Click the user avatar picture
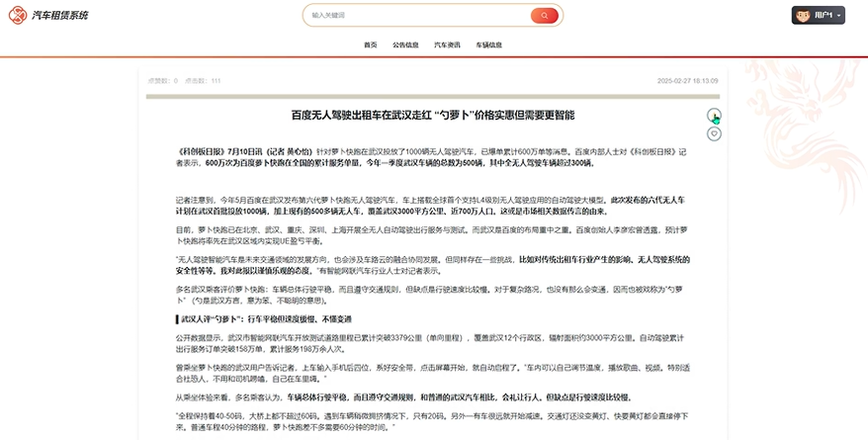This screenshot has height=440, width=868. [x=802, y=16]
